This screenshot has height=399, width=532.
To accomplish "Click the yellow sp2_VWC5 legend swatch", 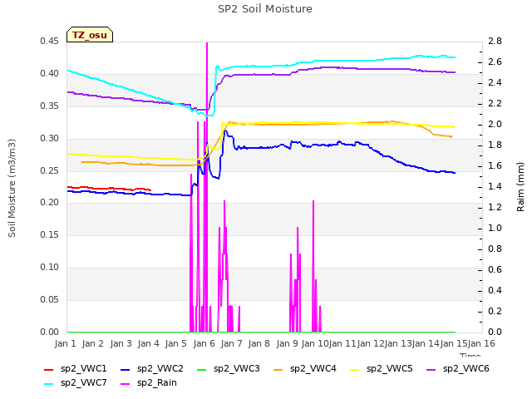I will [355, 369].
